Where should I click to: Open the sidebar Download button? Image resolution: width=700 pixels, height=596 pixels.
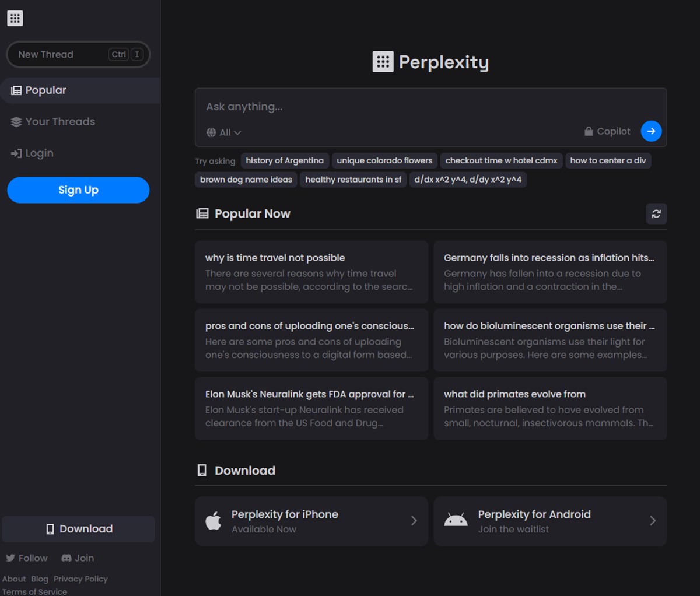tap(78, 529)
